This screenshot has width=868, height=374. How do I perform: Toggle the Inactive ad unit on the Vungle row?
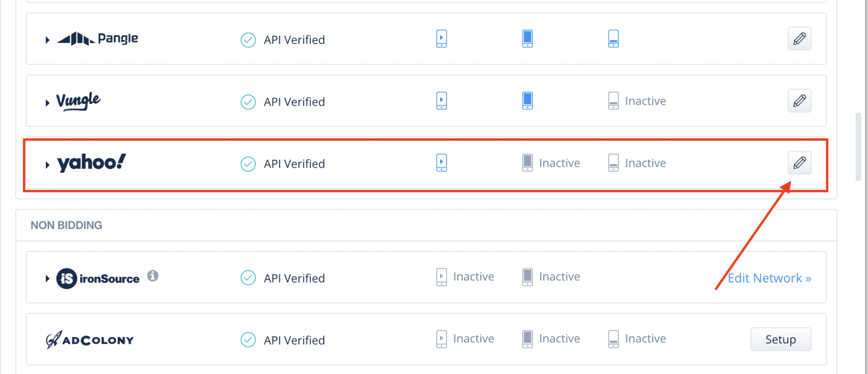point(613,101)
